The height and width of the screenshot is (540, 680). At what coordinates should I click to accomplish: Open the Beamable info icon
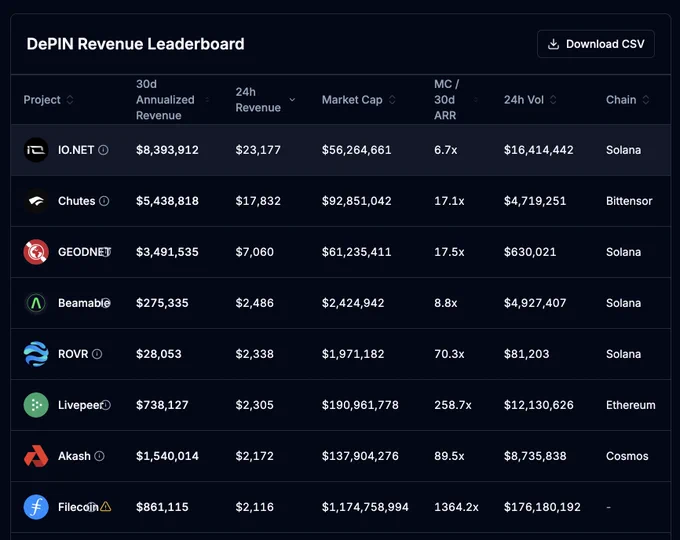(106, 303)
